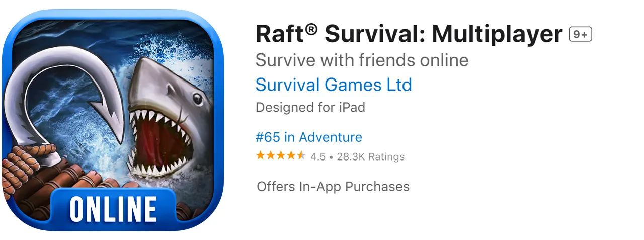Image resolution: width=644 pixels, height=240 pixels.
Task: Open the Survival Games Ltd developer page
Action: tap(334, 85)
